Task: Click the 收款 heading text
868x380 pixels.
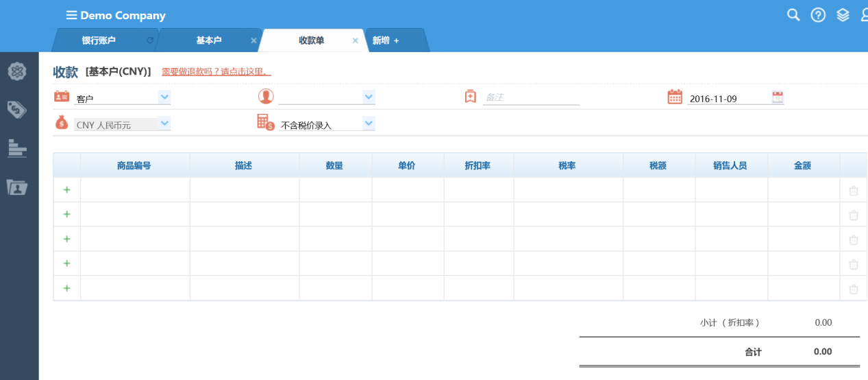Action: (x=66, y=72)
